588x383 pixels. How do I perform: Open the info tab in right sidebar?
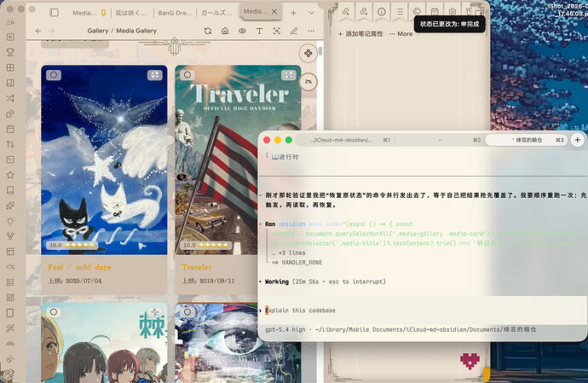click(382, 12)
